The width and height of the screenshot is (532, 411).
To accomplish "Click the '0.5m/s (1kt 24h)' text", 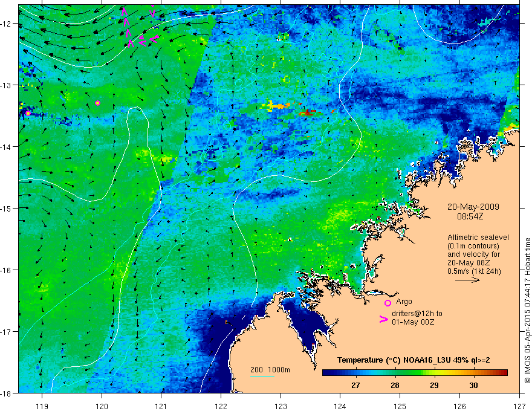I will (474, 271).
